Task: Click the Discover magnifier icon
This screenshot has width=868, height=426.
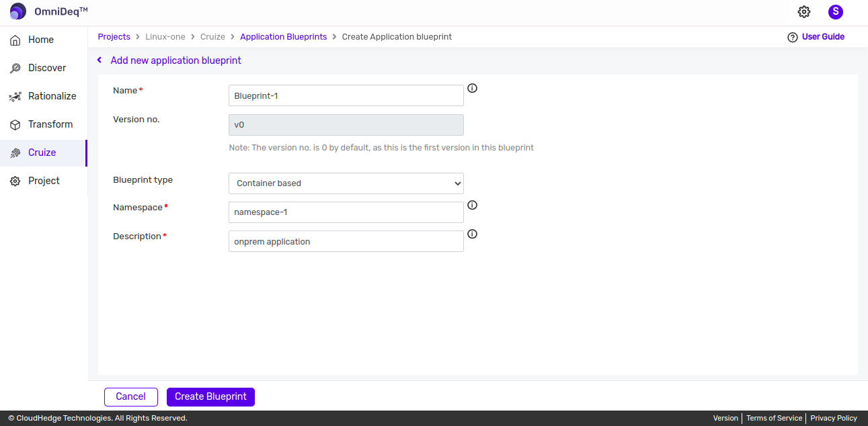Action: click(15, 68)
